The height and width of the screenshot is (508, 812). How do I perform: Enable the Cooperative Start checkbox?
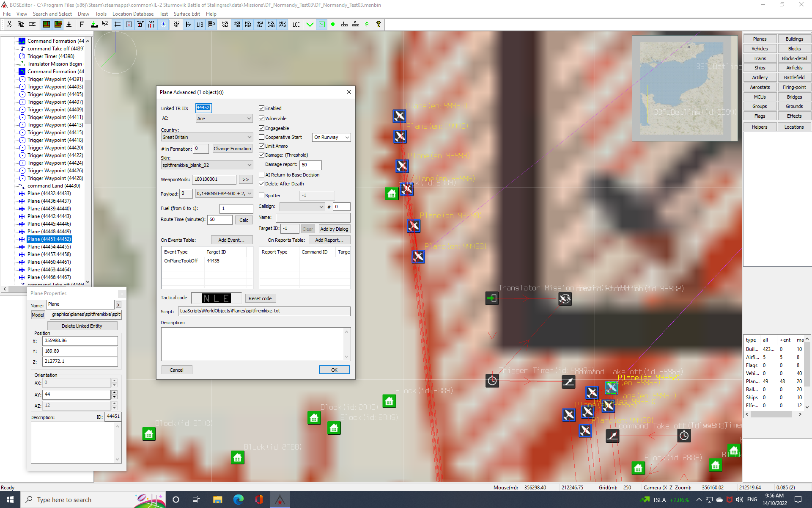[x=261, y=137]
